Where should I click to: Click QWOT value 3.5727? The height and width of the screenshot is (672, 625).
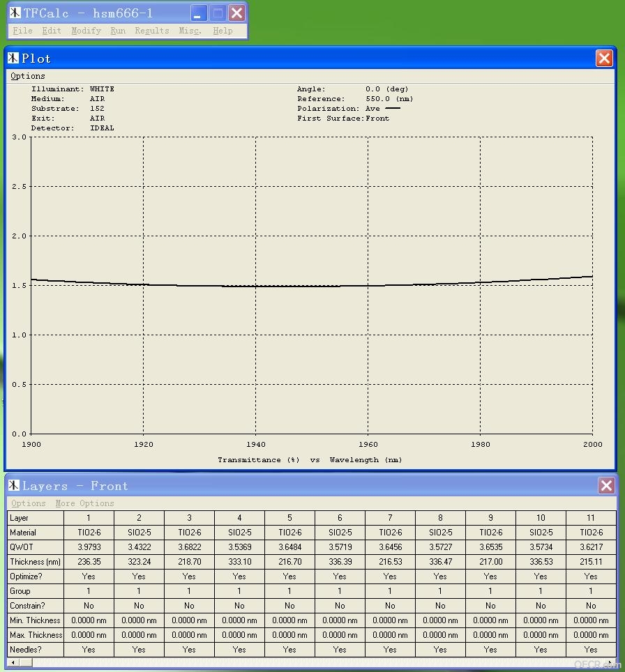pos(440,547)
